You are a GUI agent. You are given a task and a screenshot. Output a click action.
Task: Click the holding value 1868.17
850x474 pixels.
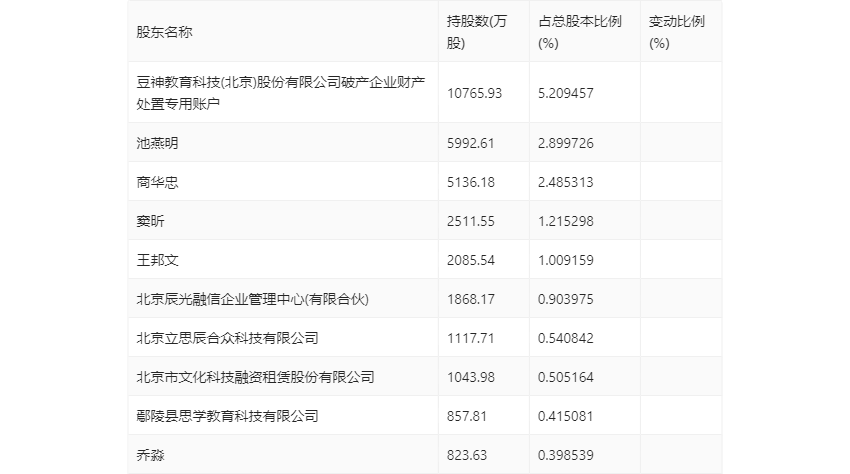(x=471, y=299)
